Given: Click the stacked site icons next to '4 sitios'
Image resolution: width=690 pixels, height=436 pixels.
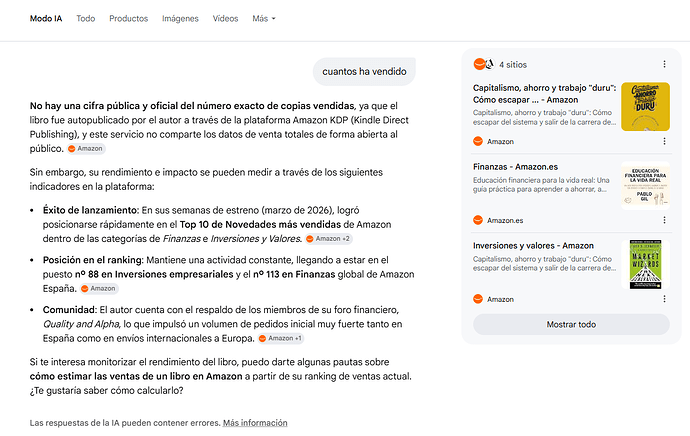Looking at the screenshot, I should pyautogui.click(x=484, y=64).
